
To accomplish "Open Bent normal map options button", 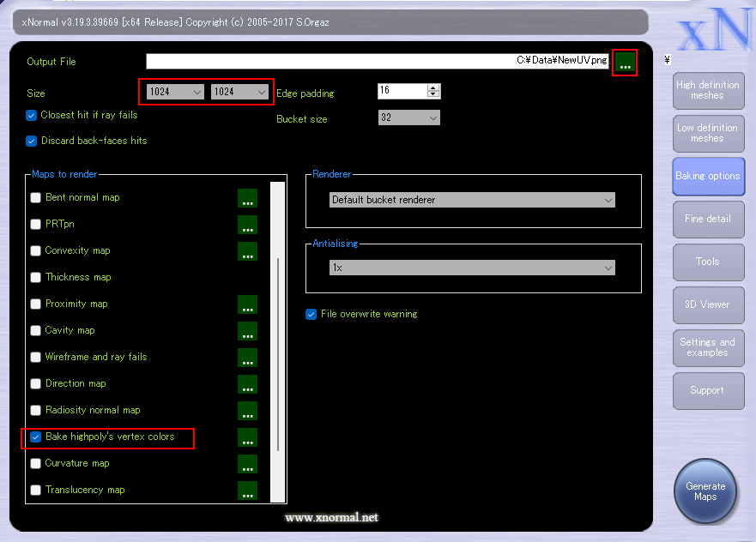I will (247, 198).
